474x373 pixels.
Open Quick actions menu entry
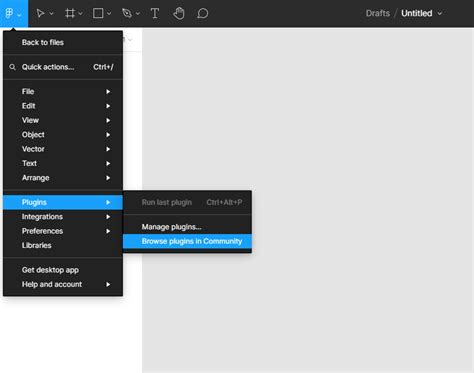click(63, 67)
